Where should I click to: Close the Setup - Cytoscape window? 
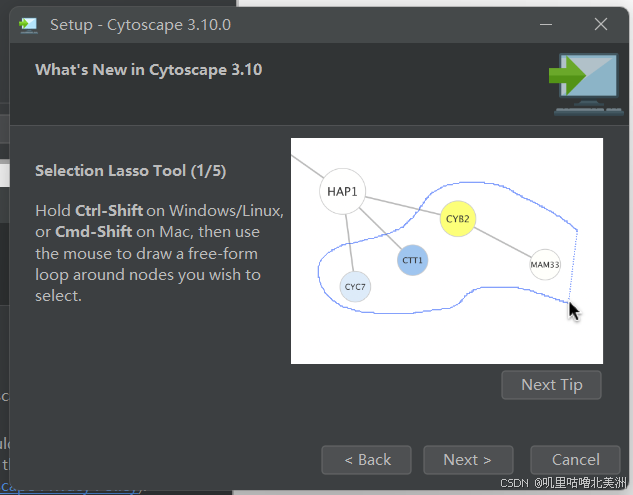(x=601, y=24)
